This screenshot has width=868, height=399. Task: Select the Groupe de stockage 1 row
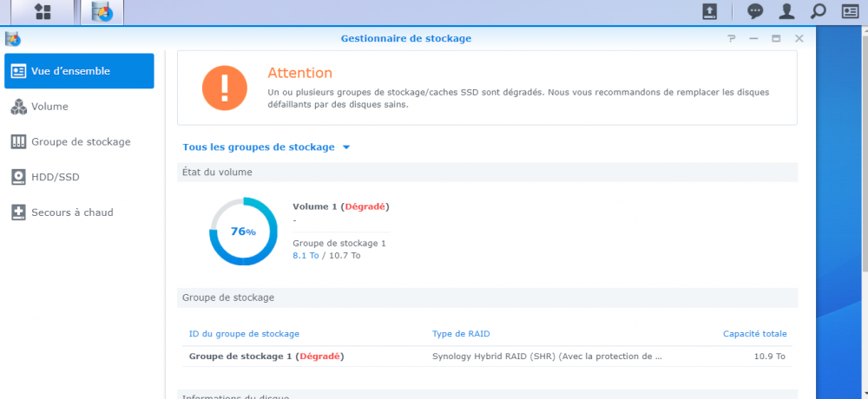click(486, 356)
